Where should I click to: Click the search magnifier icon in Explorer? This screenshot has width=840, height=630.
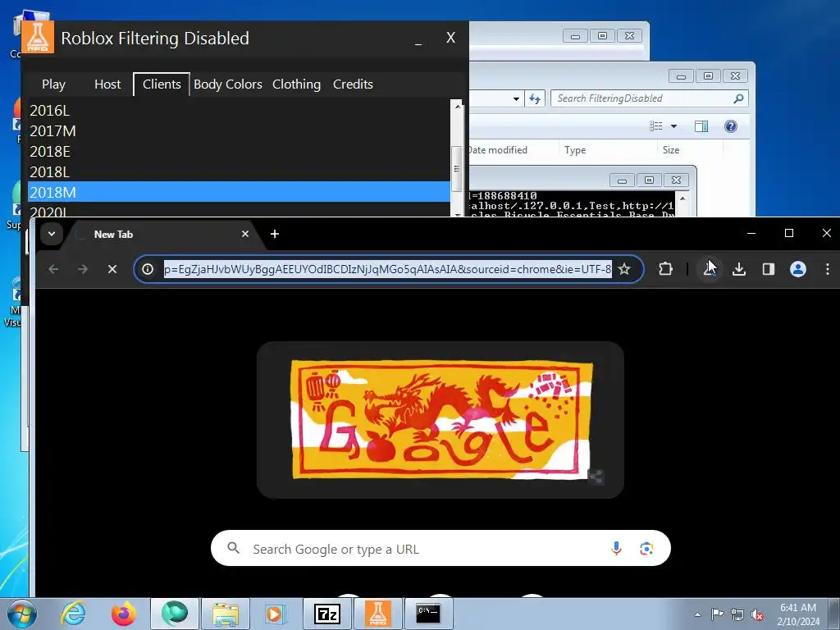738,98
